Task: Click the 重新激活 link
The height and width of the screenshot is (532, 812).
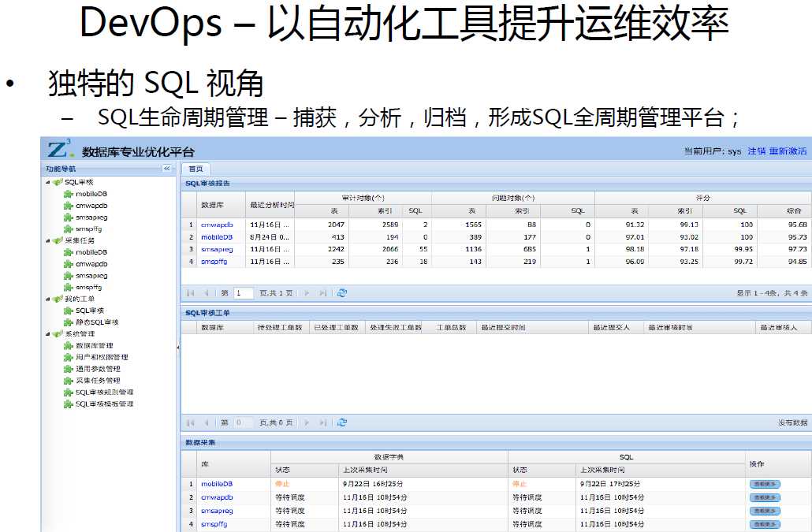Action: (788, 151)
